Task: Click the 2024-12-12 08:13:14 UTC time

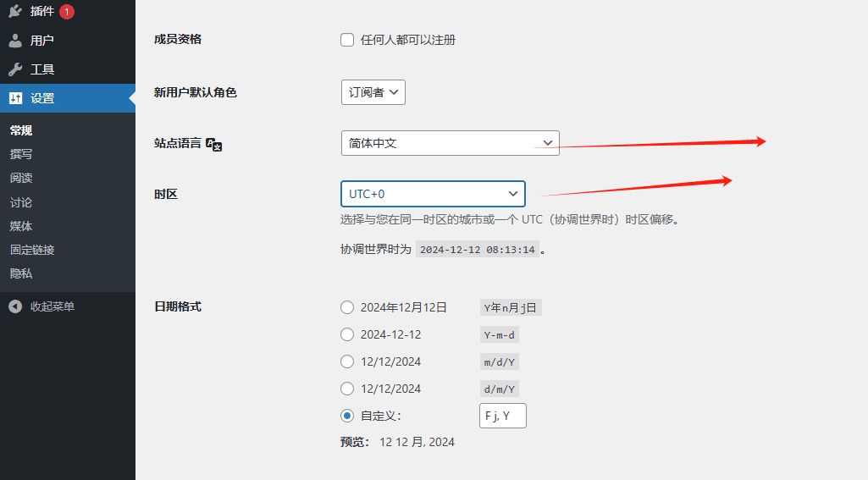Action: [477, 250]
